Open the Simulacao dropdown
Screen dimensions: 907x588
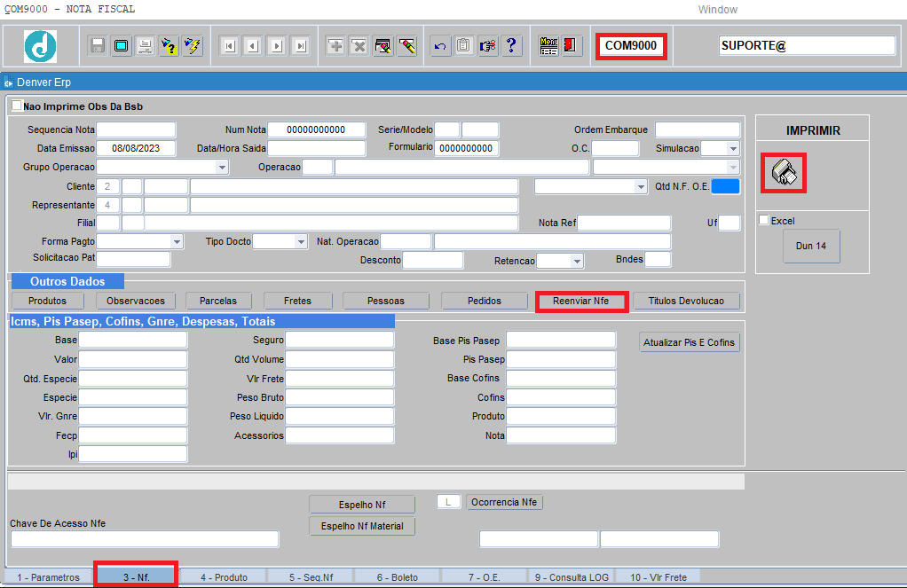coord(733,149)
